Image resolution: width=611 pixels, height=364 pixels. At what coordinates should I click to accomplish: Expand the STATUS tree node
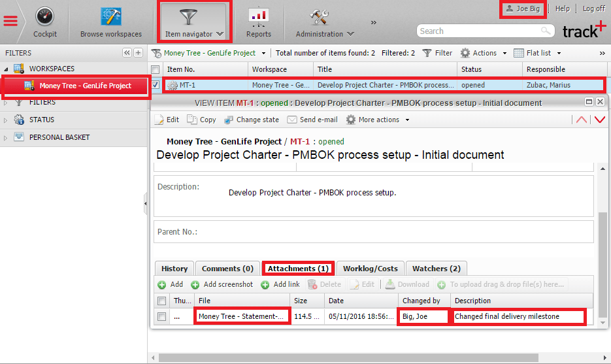(x=5, y=120)
